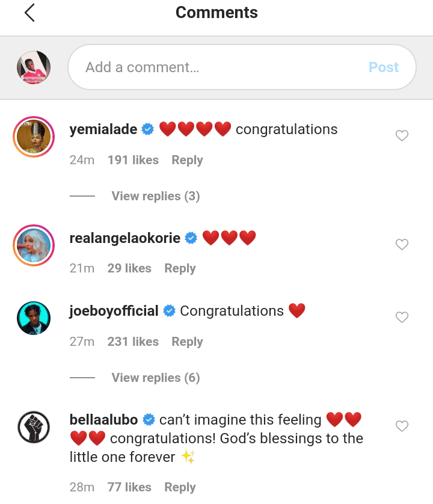Show who liked joeboyofficial's comment (231 likes)
The height and width of the screenshot is (504, 433).
[133, 342]
